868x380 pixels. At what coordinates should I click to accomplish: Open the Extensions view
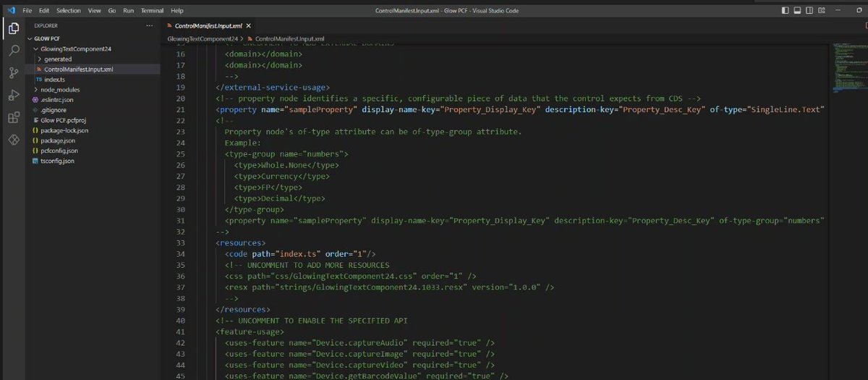[x=13, y=117]
